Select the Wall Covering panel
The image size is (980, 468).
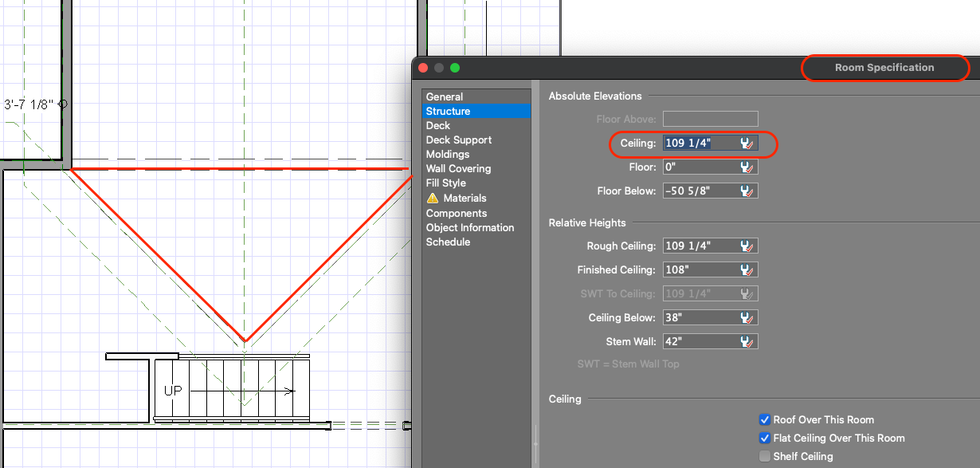click(458, 169)
